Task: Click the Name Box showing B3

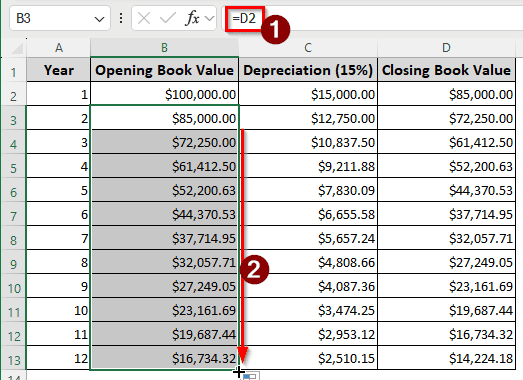Action: [x=60, y=18]
